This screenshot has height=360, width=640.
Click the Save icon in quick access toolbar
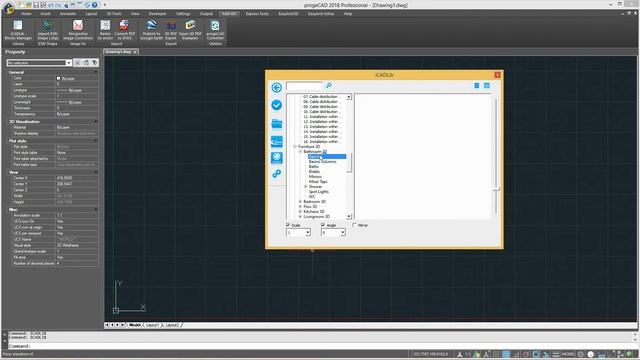point(36,5)
